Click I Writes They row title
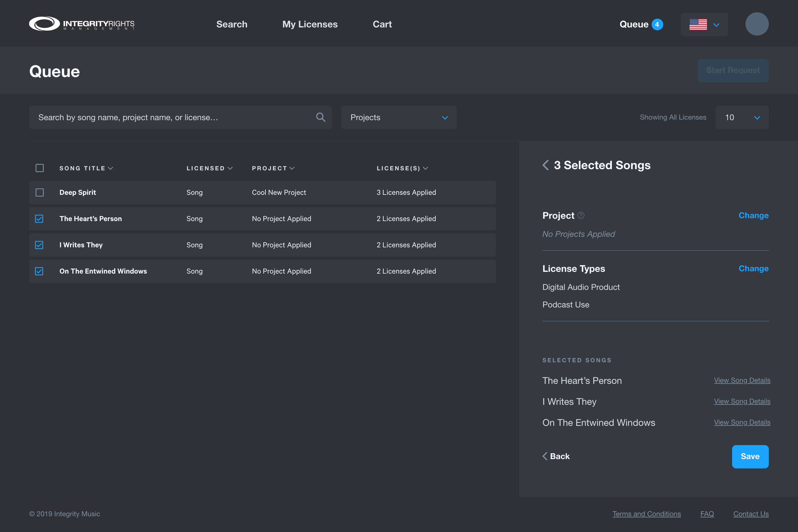This screenshot has width=798, height=532. 81,245
